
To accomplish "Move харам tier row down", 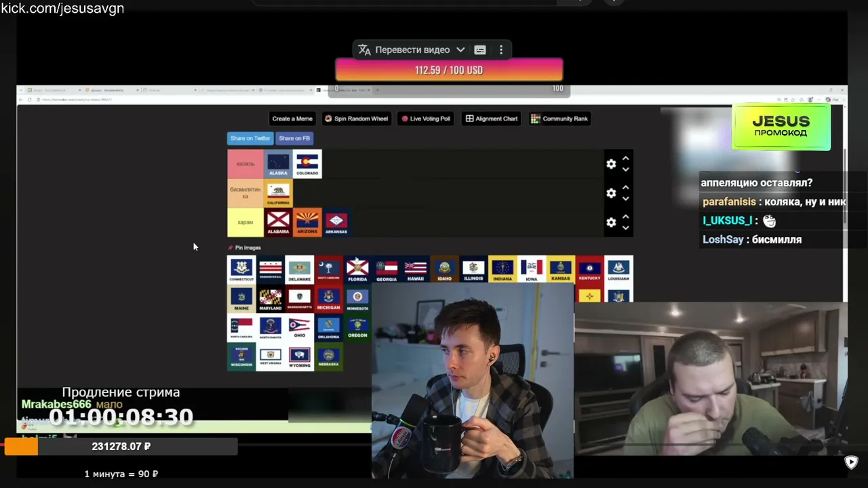I will pos(626,228).
